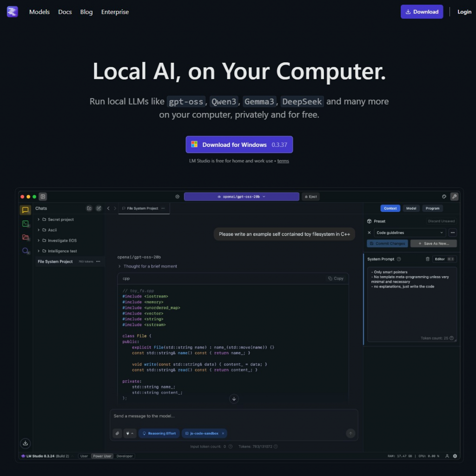Image resolution: width=476 pixels, height=476 pixels.
Task: Switch to the Model tab
Action: 411,208
